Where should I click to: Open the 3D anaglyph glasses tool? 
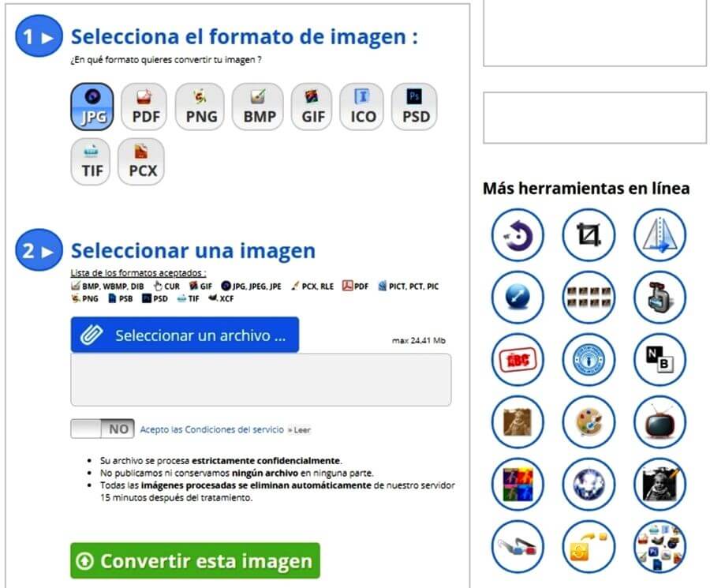(518, 546)
